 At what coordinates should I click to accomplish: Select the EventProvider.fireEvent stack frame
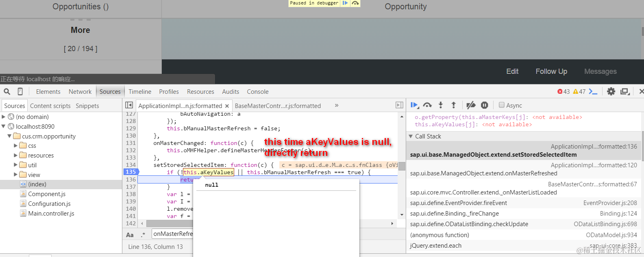pos(524,203)
